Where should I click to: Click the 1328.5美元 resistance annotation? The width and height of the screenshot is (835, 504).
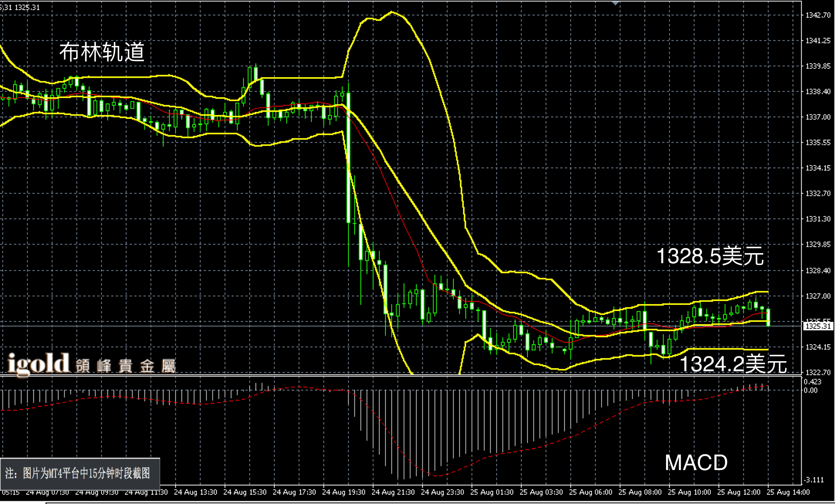(x=710, y=256)
